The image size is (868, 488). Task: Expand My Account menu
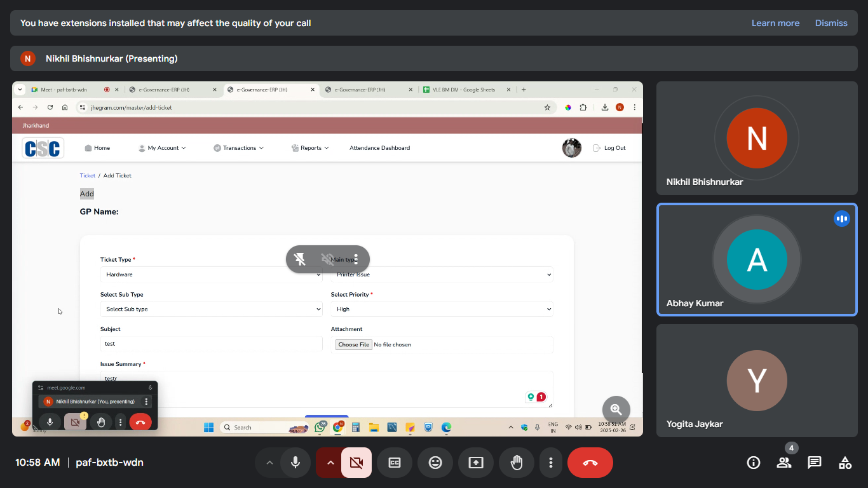click(162, 148)
